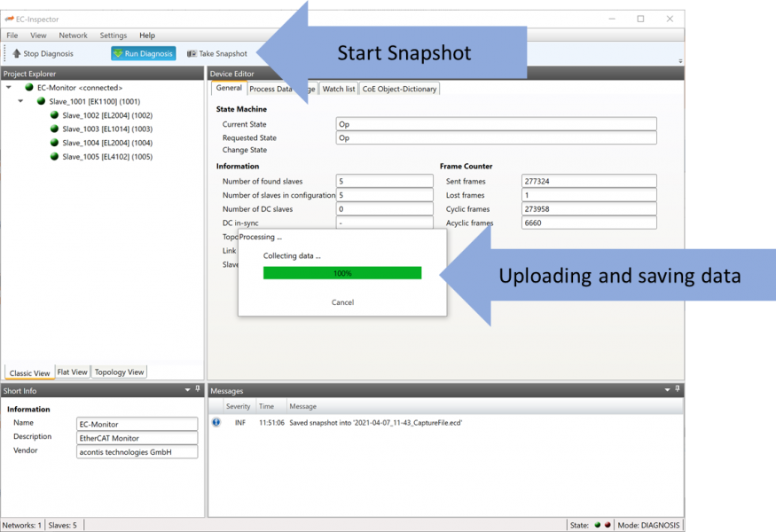Click the Run Diagnosis toolbar button
The width and height of the screenshot is (776, 532).
(144, 54)
